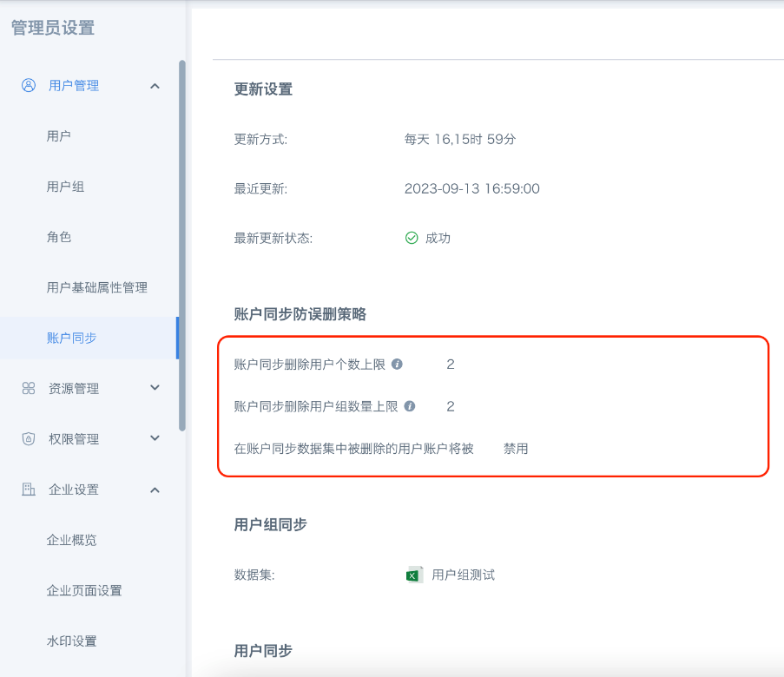Expand the 资源管理 section chevron
Viewport: 784px width, 677px height.
pos(155,388)
